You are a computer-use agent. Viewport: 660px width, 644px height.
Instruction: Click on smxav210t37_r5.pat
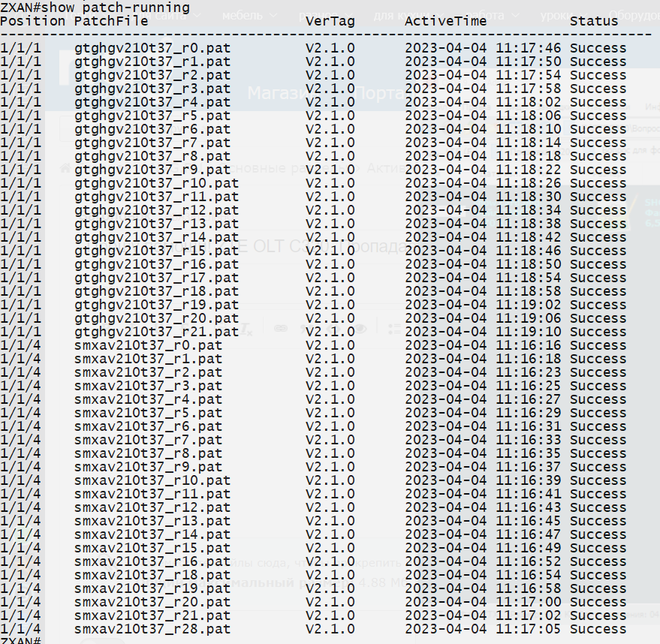tap(148, 413)
